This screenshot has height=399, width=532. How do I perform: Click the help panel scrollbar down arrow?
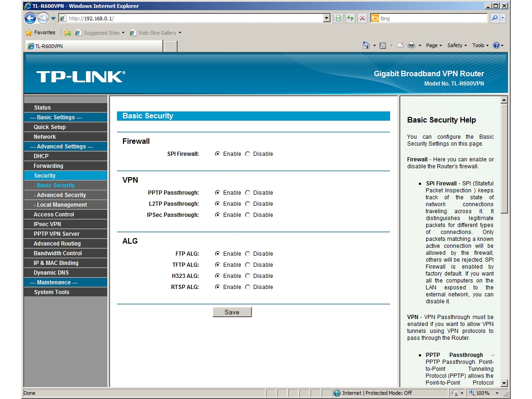coord(504,383)
